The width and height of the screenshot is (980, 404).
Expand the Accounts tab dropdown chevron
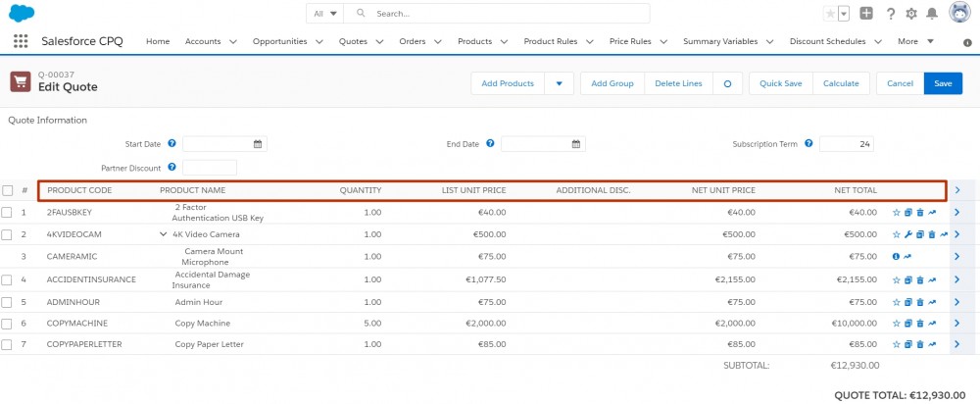click(233, 42)
